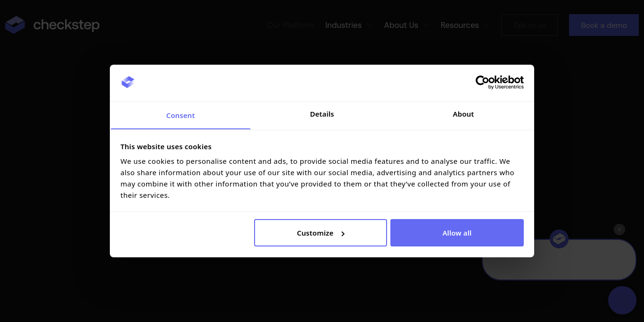
Task: Expand the chevron next to Industries
Action: tap(370, 25)
